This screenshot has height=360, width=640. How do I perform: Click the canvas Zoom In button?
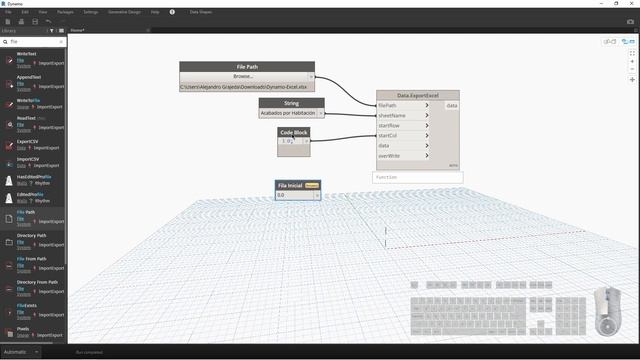coord(632,61)
